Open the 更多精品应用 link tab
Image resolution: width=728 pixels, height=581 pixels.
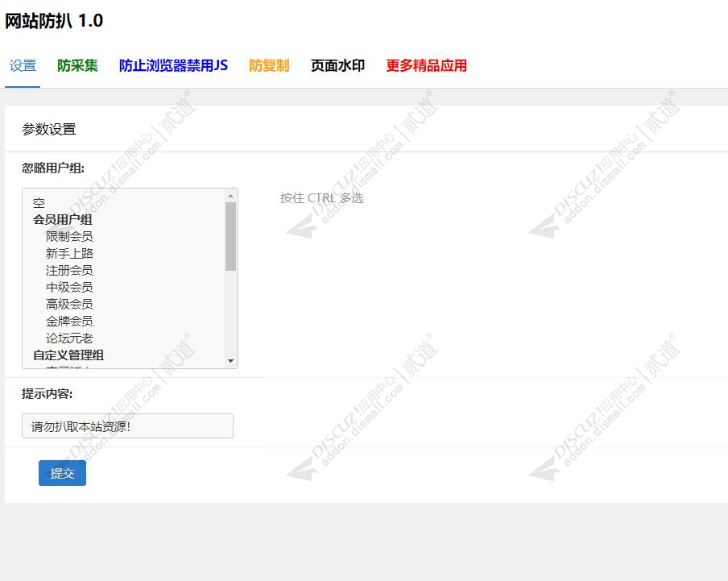(x=427, y=65)
